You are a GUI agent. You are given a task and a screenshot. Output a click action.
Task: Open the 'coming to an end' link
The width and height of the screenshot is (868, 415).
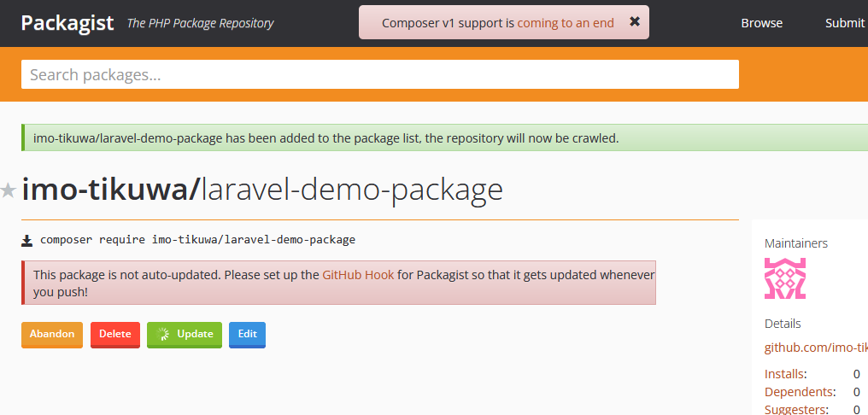click(x=566, y=23)
